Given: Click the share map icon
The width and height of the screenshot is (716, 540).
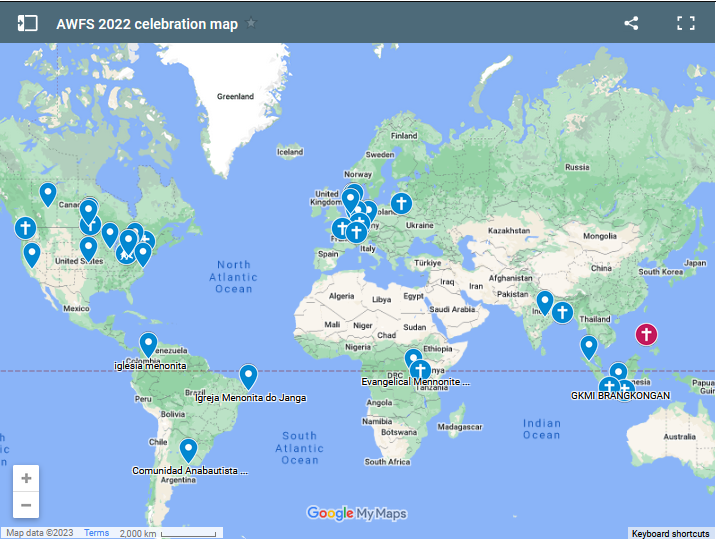Looking at the screenshot, I should pos(631,23).
